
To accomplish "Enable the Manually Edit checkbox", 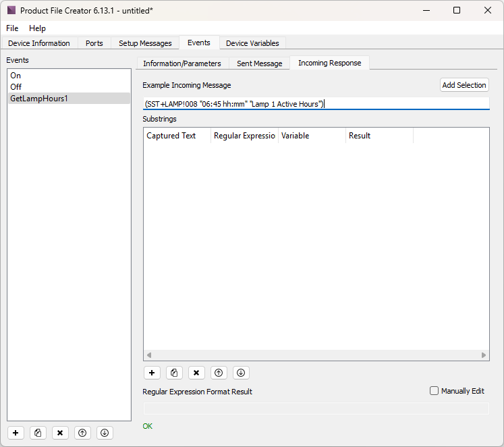I will 435,391.
